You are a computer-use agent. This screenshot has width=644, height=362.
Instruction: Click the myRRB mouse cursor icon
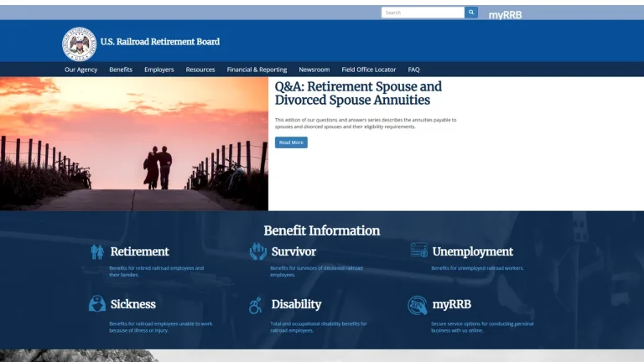[x=418, y=305]
